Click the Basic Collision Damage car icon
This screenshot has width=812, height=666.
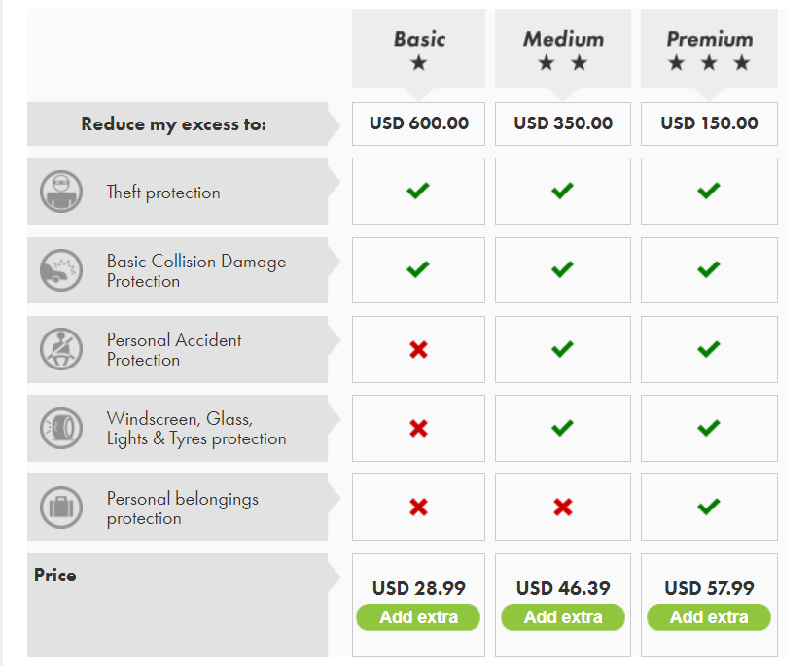(61, 270)
